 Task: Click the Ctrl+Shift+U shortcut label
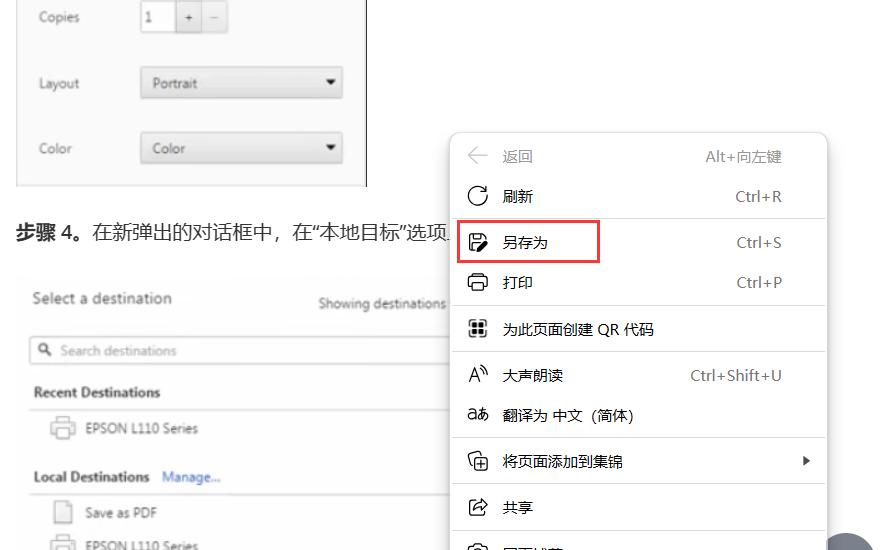(736, 375)
